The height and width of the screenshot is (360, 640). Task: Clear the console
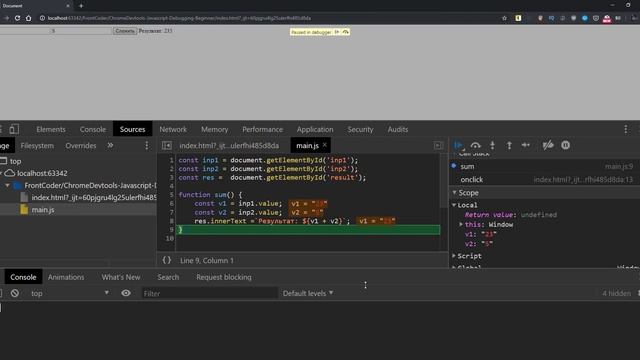coord(15,293)
